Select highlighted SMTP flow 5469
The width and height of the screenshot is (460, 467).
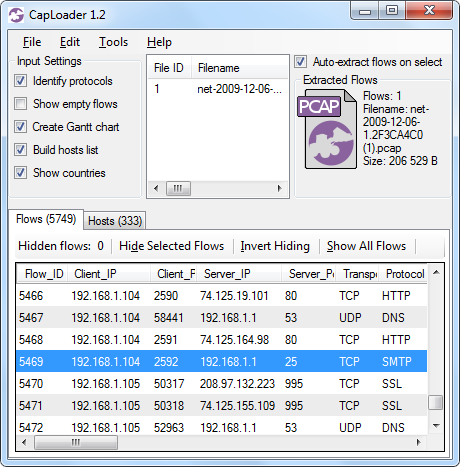(x=222, y=362)
